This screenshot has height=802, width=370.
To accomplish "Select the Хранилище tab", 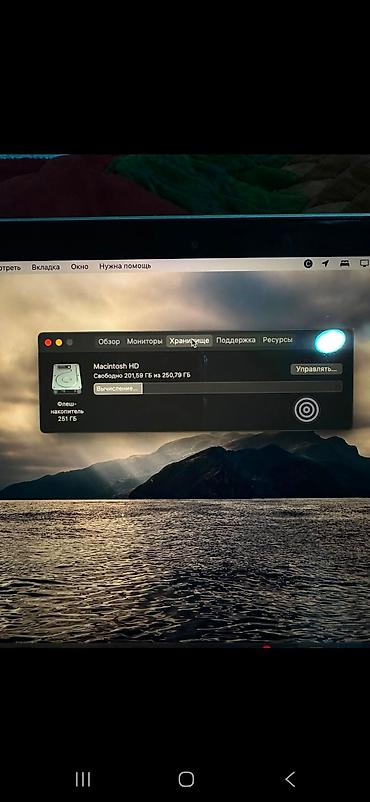I will pyautogui.click(x=189, y=341).
